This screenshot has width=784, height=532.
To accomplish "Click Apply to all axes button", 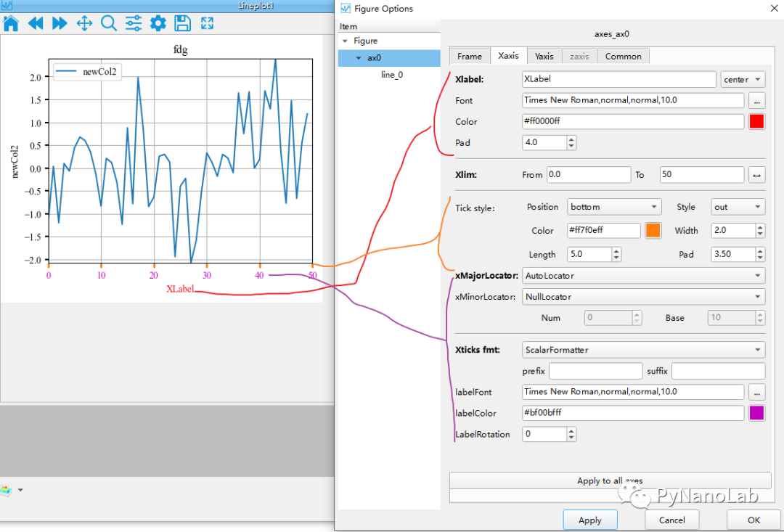I will tap(610, 481).
